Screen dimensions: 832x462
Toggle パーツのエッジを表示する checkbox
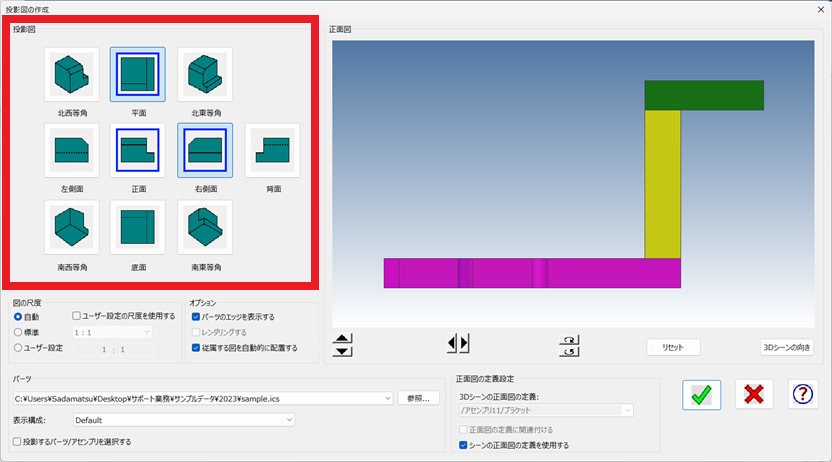(x=196, y=316)
